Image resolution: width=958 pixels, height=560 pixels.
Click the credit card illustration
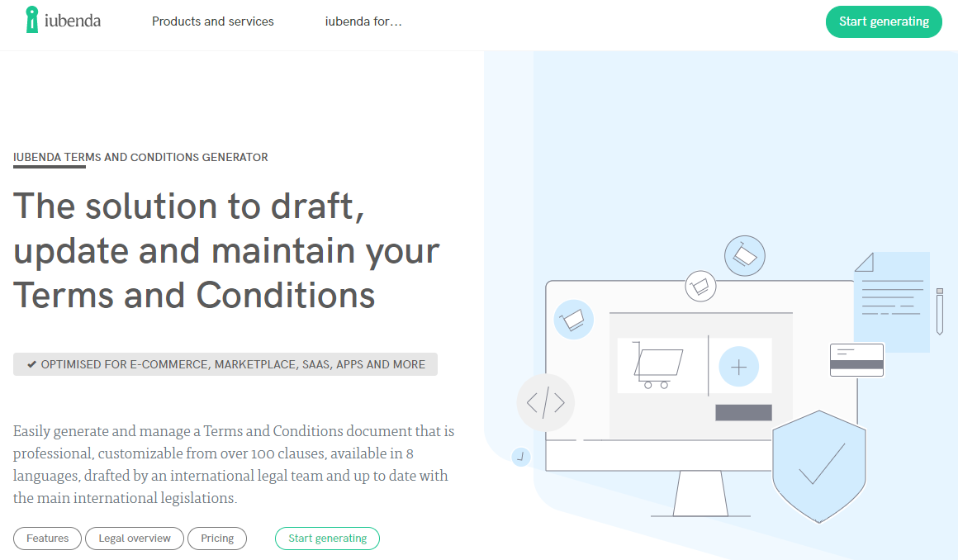856,360
